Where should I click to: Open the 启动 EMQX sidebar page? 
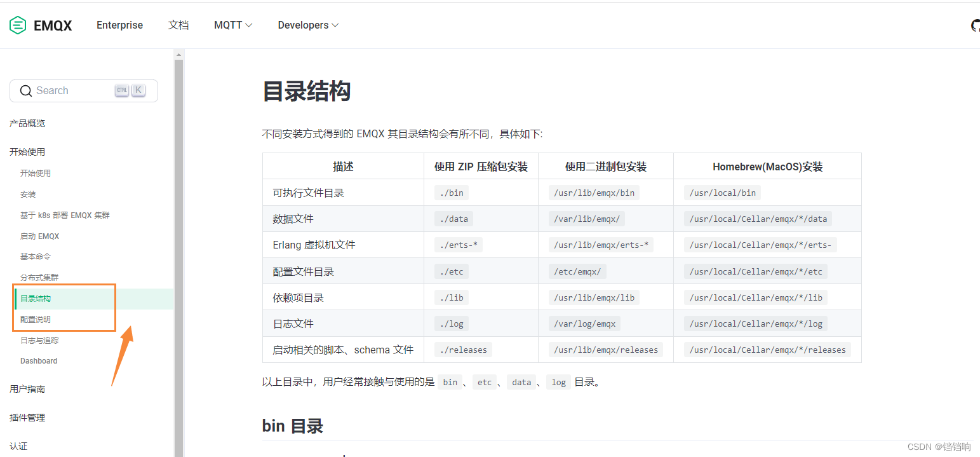pos(39,236)
